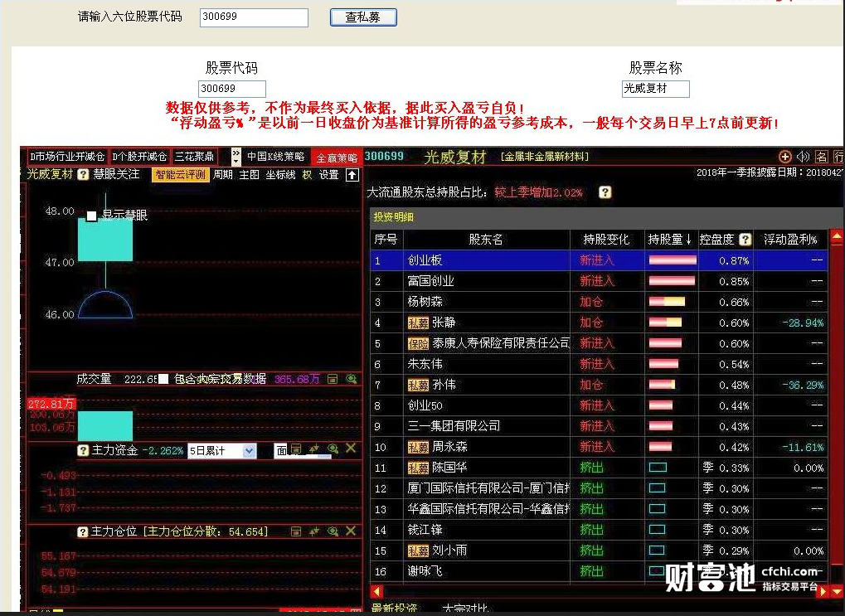
Task: Click the 名 icon in the header
Action: 821,157
